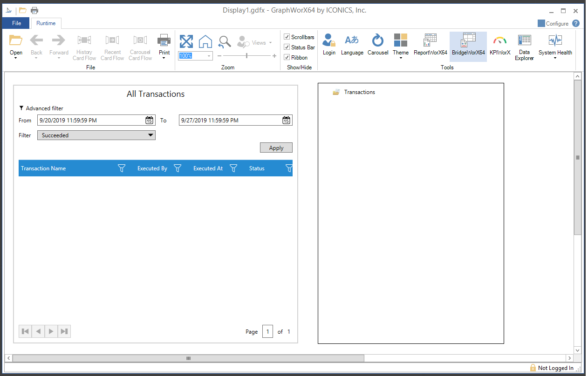Select the Runtime ribbon tab
Image resolution: width=588 pixels, height=376 pixels.
point(46,23)
